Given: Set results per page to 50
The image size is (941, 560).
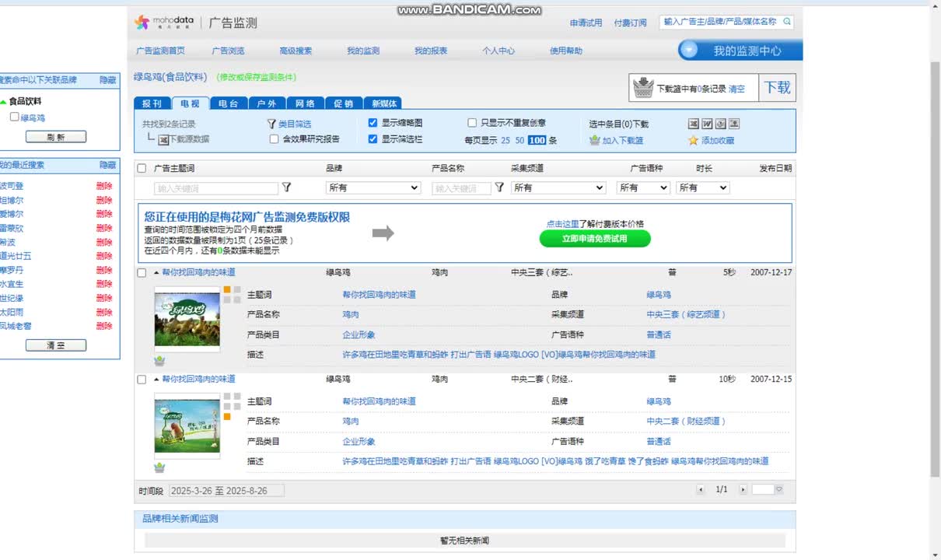Looking at the screenshot, I should 519,140.
